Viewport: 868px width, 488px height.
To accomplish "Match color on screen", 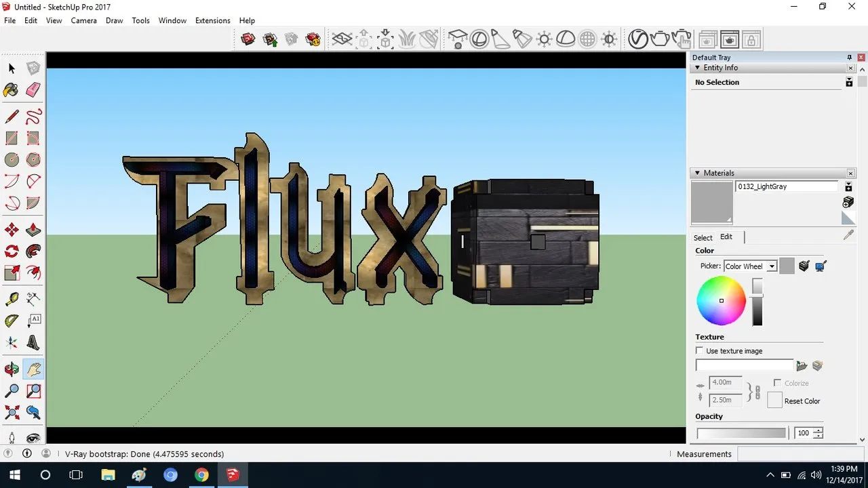I will [x=821, y=266].
